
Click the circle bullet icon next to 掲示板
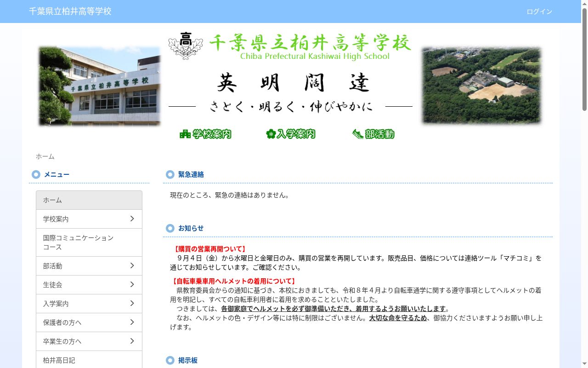point(170,360)
